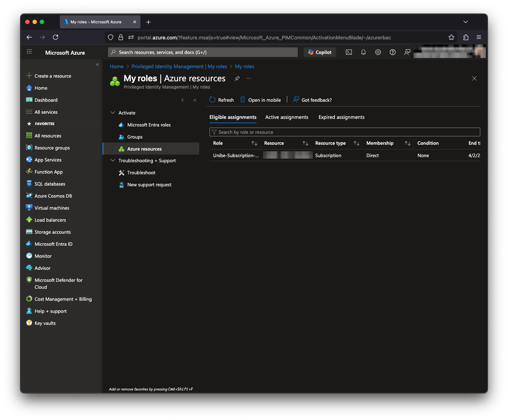This screenshot has height=420, width=508.
Task: Open the Azure portal waffle menu
Action: pyautogui.click(x=29, y=52)
